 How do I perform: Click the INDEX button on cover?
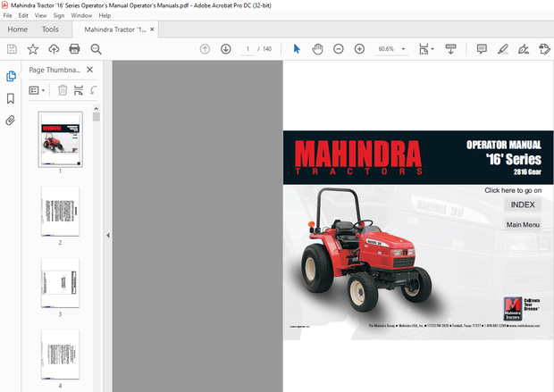523,204
